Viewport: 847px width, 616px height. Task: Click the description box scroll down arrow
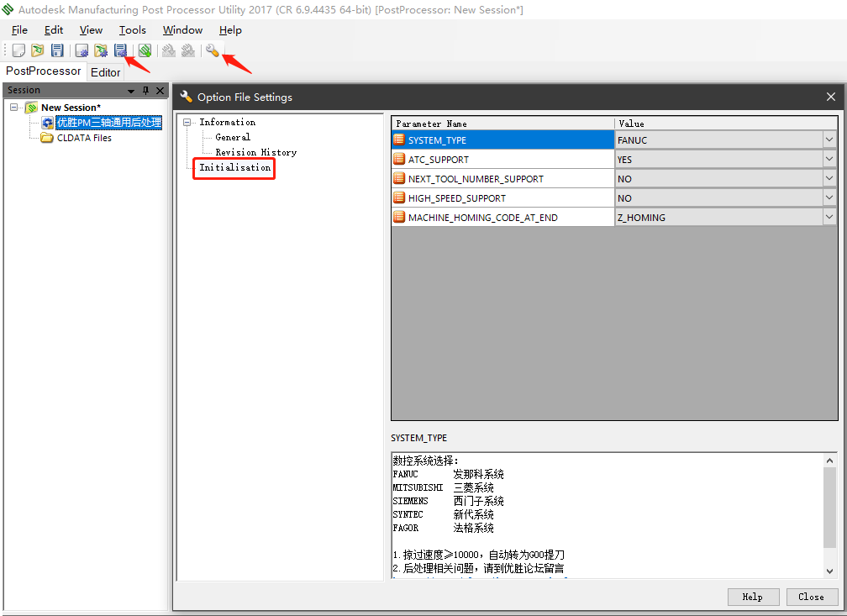829,571
